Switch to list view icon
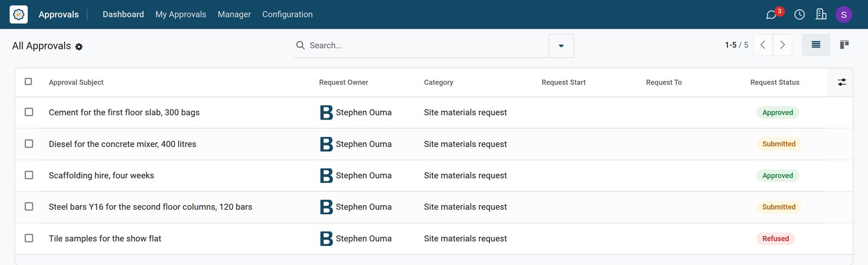The height and width of the screenshot is (265, 868). click(x=816, y=45)
